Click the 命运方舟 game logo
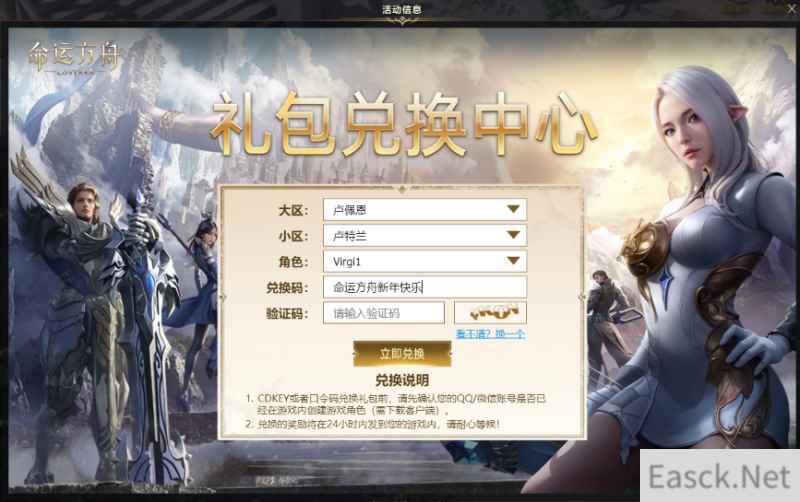This screenshot has height=502, width=800. tap(73, 58)
